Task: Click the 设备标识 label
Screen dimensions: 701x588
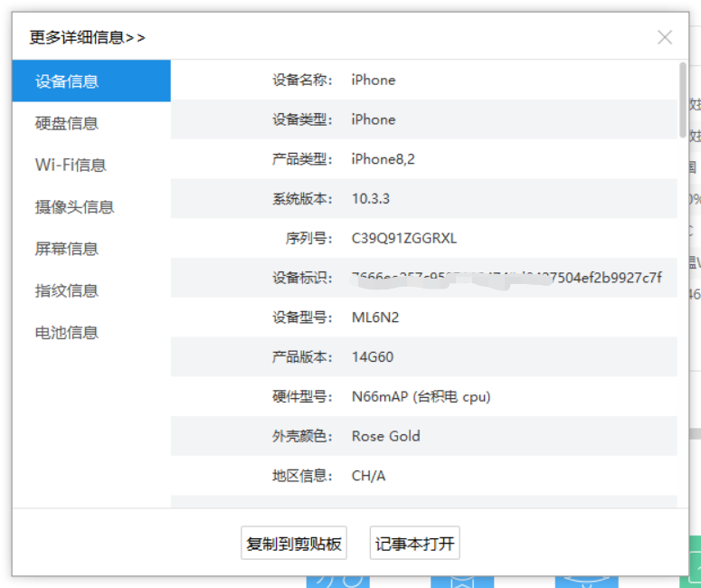Action: pyautogui.click(x=302, y=278)
